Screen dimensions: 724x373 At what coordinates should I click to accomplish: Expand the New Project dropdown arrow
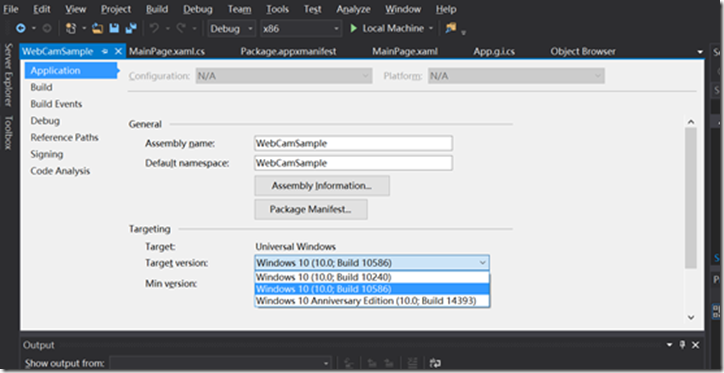tap(84, 29)
